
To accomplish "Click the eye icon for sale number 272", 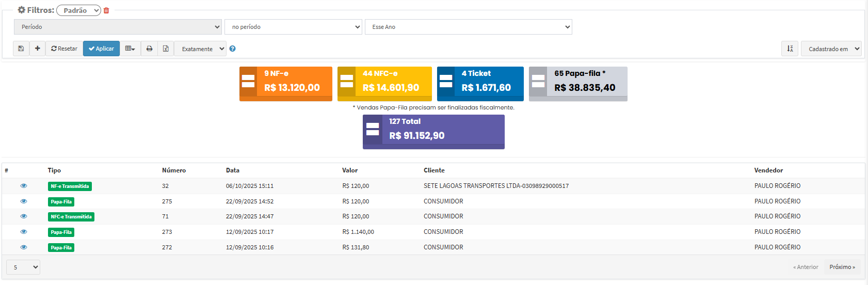I will (24, 247).
